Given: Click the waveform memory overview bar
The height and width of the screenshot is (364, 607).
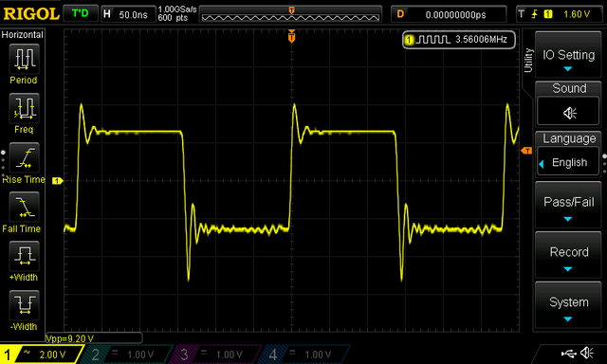Looking at the screenshot, I should pos(290,14).
